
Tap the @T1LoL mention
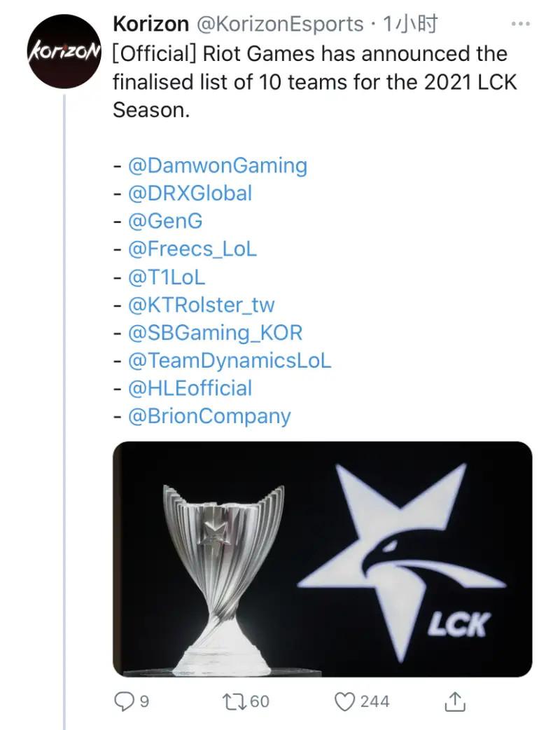tap(167, 277)
